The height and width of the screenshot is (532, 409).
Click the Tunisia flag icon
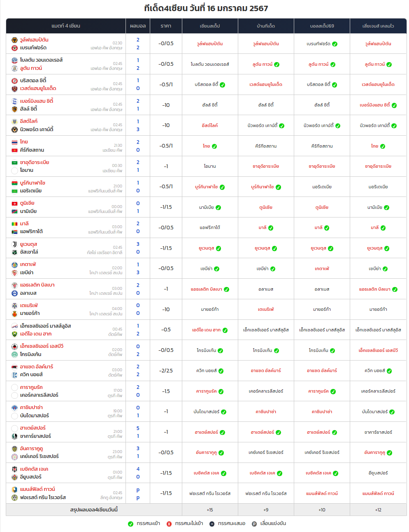14,203
